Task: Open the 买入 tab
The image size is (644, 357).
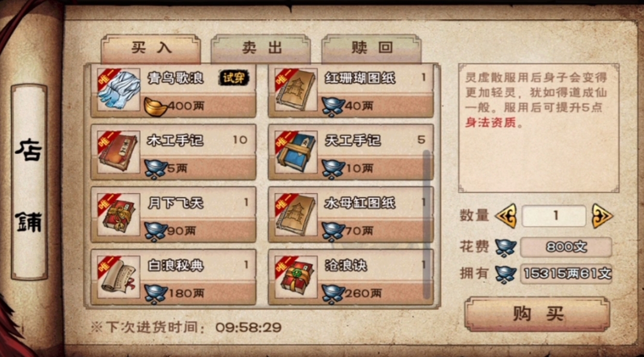Action: [x=151, y=48]
